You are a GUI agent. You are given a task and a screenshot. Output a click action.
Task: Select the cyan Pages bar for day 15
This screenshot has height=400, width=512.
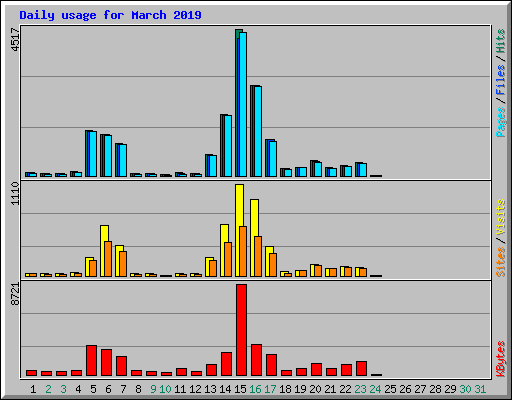pyautogui.click(x=243, y=104)
